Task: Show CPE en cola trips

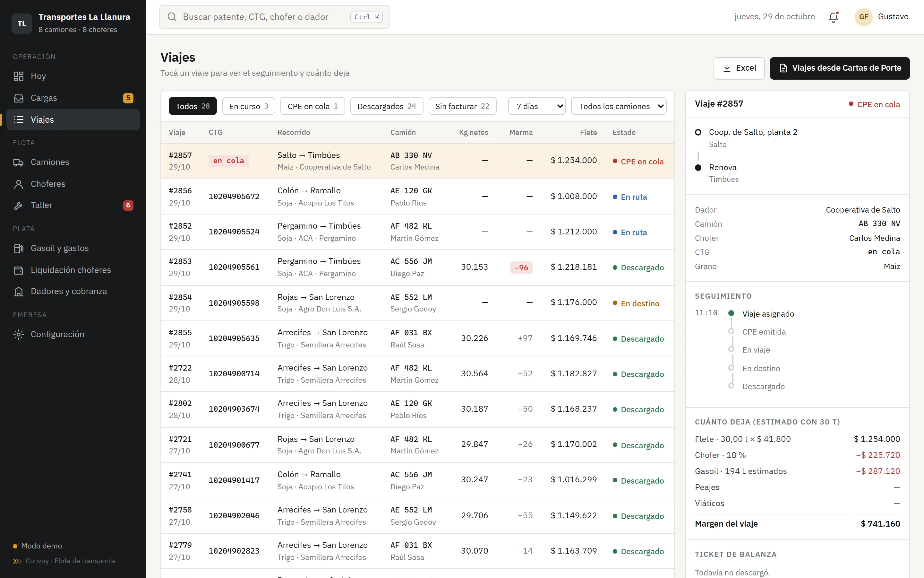Action: click(312, 106)
